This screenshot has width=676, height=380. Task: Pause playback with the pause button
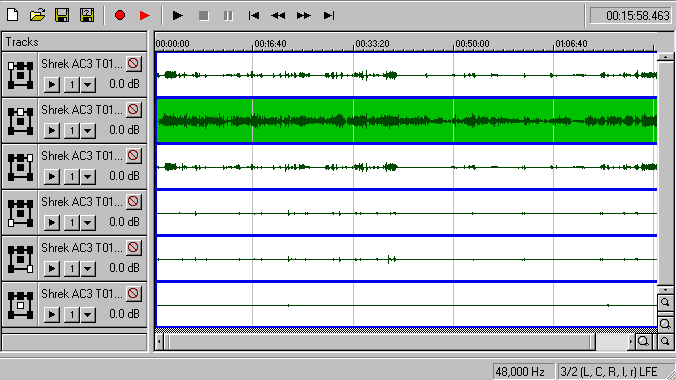point(228,16)
